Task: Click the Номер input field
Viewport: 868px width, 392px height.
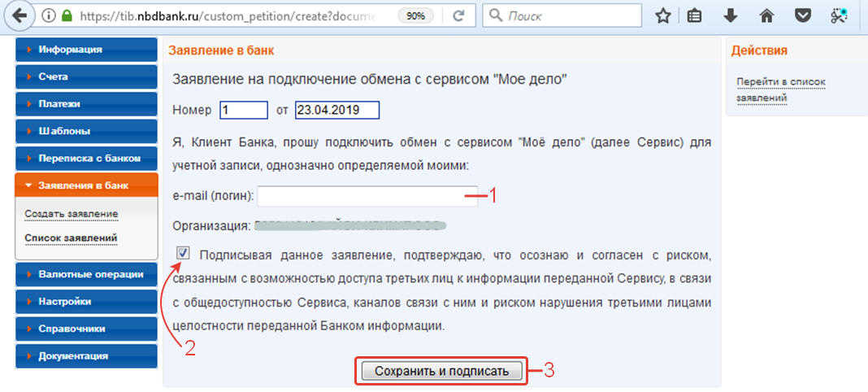Action: pos(244,110)
